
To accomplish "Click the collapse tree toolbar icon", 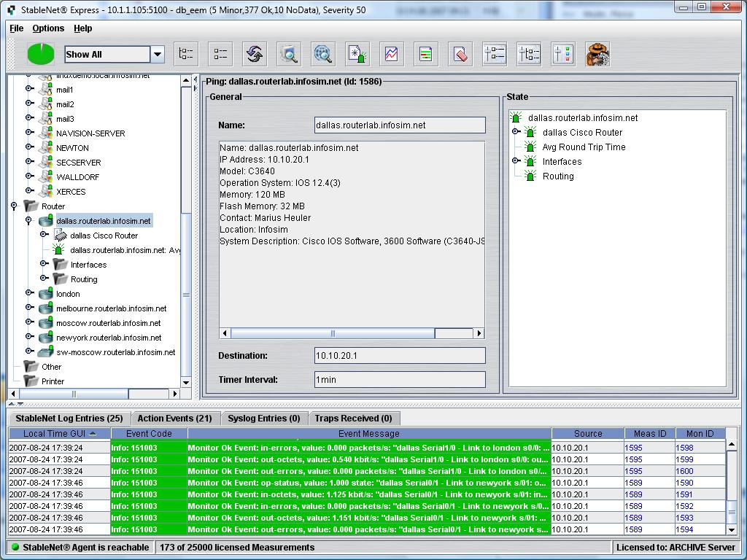I will 220,54.
